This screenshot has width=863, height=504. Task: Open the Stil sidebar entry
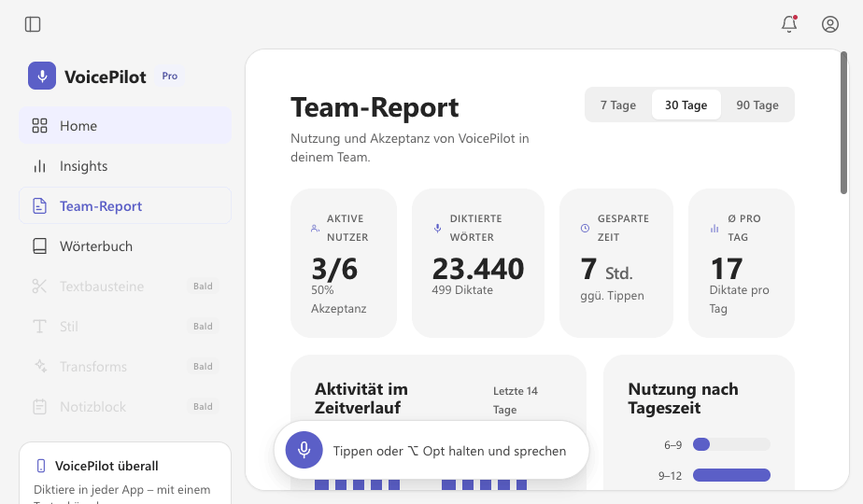(125, 327)
